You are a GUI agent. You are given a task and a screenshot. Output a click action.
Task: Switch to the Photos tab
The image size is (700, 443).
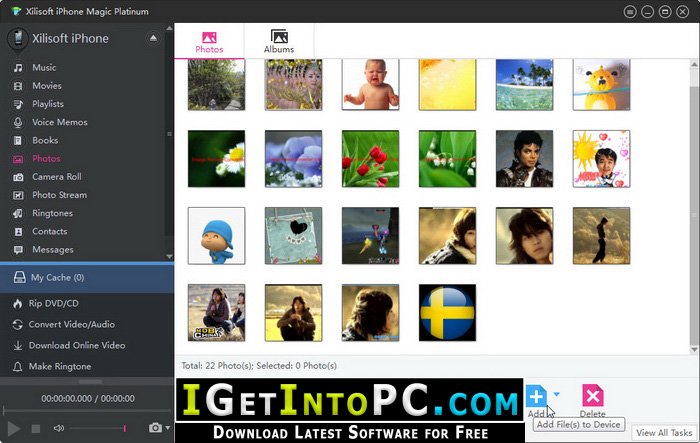pyautogui.click(x=209, y=41)
